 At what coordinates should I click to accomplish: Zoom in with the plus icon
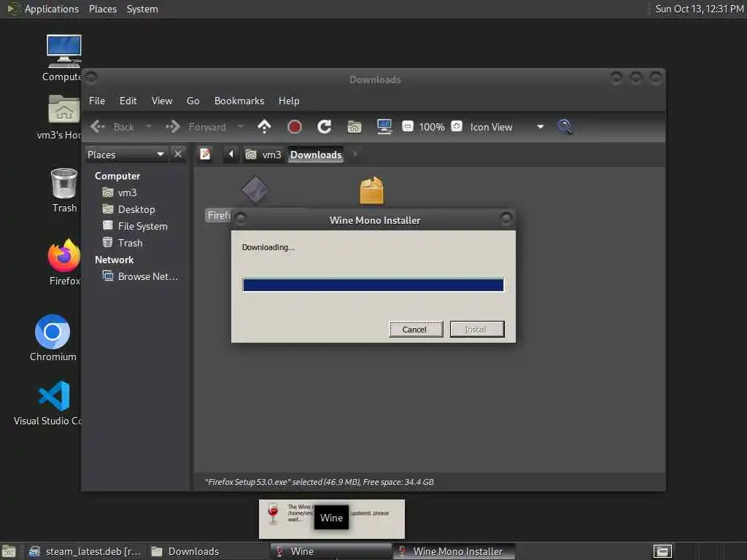[457, 126]
